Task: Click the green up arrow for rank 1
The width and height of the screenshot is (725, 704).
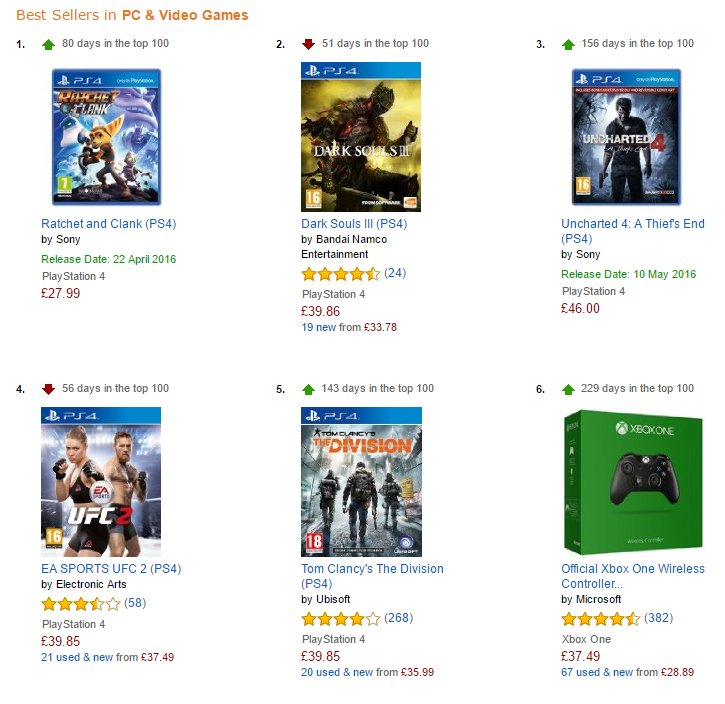Action: click(48, 44)
